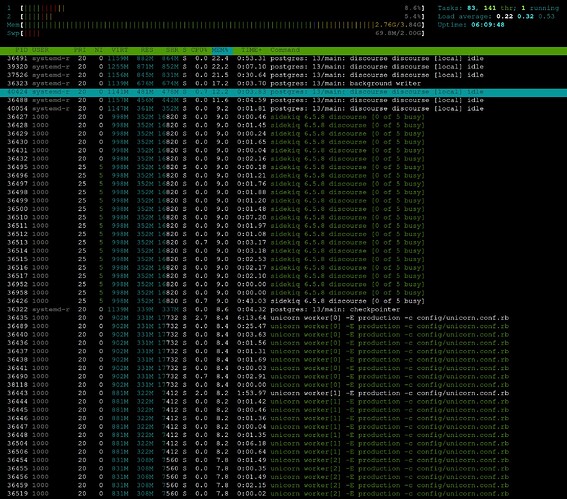Select unicorn worker[1] thread 36446
Image resolution: width=567 pixels, height=499 pixels.
284,418
